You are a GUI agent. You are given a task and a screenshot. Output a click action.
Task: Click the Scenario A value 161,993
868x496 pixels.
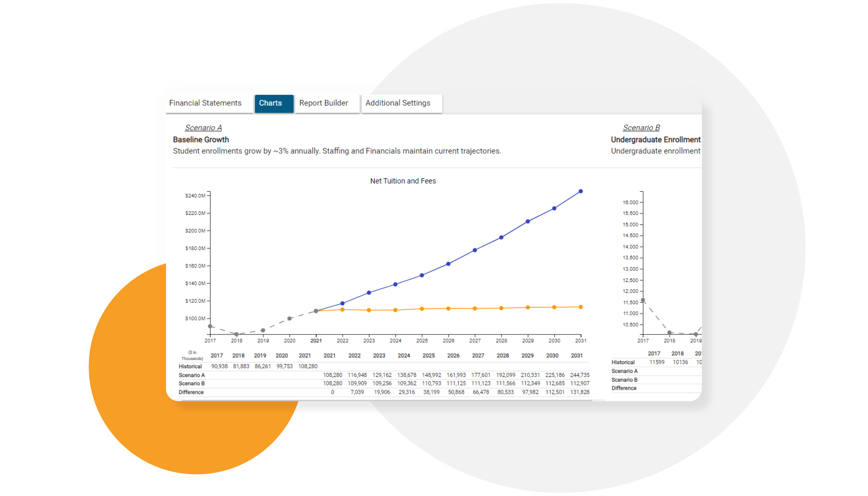coord(456,375)
